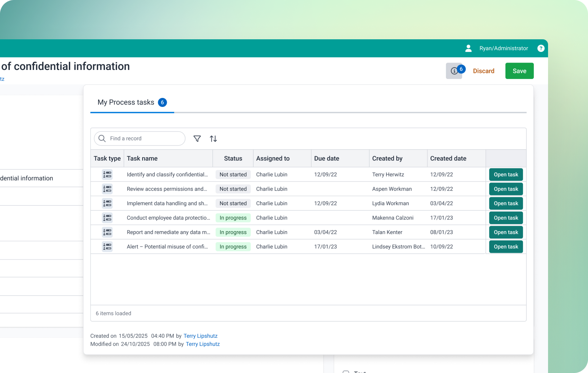The width and height of the screenshot is (588, 373).
Task: Click the task type icon beside Identify and classify
Action: tap(107, 174)
